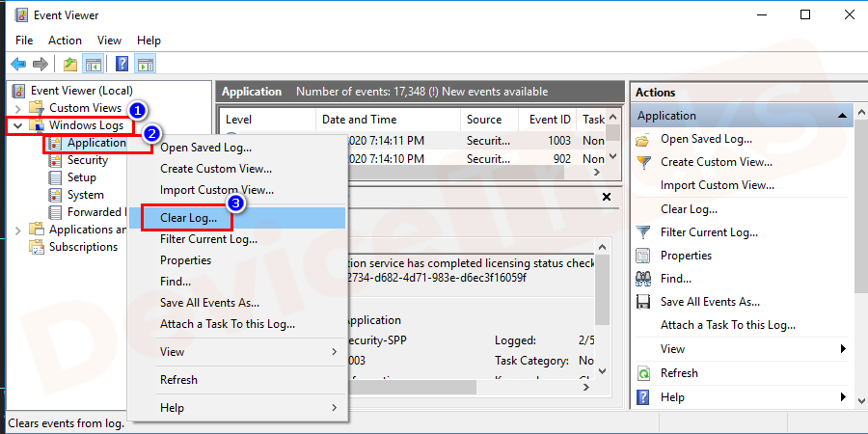This screenshot has width=868, height=434.
Task: Click the Find binoculars icon in Actions
Action: pyautogui.click(x=643, y=279)
